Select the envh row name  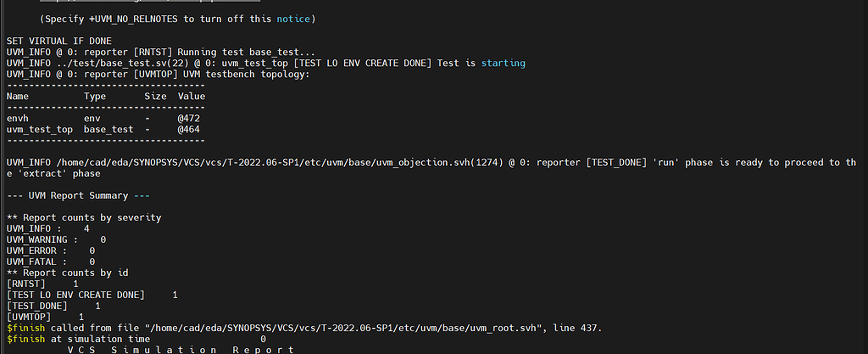(x=18, y=119)
